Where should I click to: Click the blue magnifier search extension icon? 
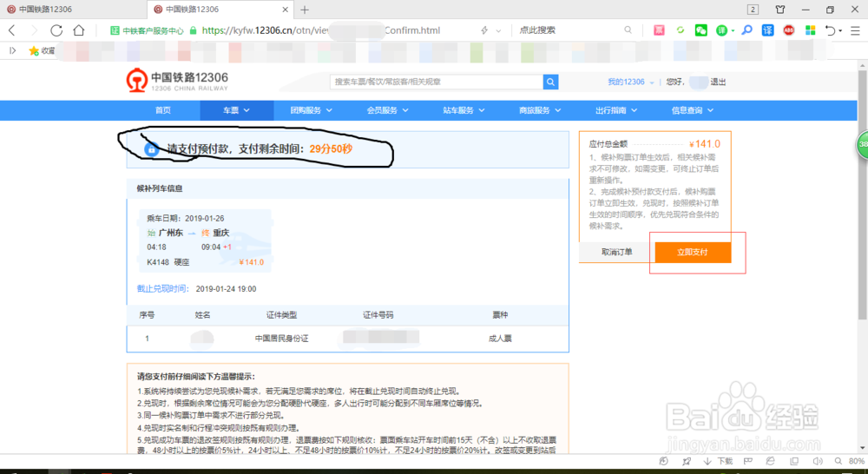point(747,30)
